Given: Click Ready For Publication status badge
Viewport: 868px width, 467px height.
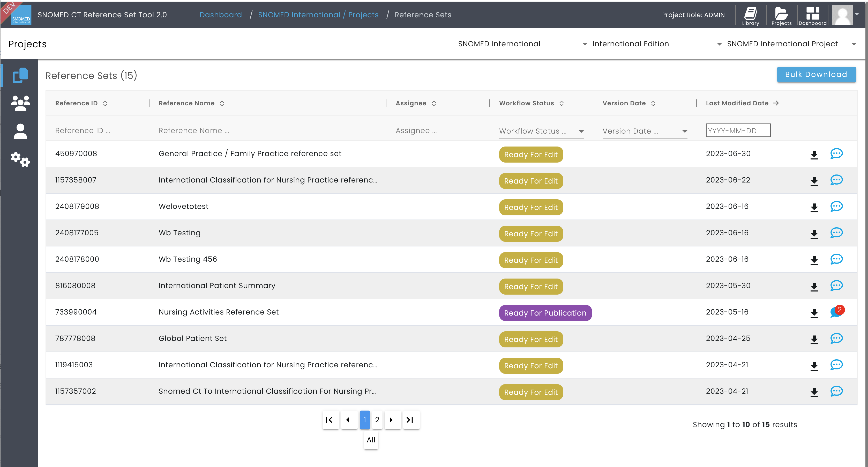Looking at the screenshot, I should (545, 313).
